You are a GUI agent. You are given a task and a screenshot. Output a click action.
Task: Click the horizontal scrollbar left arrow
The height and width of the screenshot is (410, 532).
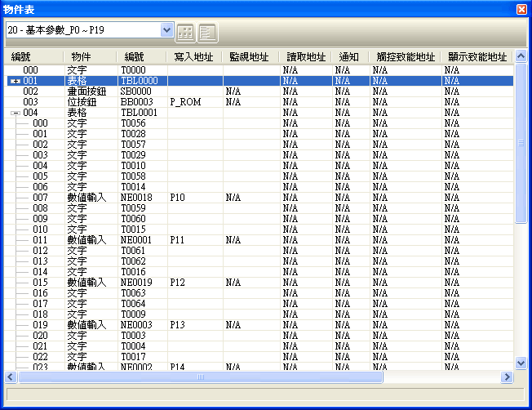[x=11, y=377]
